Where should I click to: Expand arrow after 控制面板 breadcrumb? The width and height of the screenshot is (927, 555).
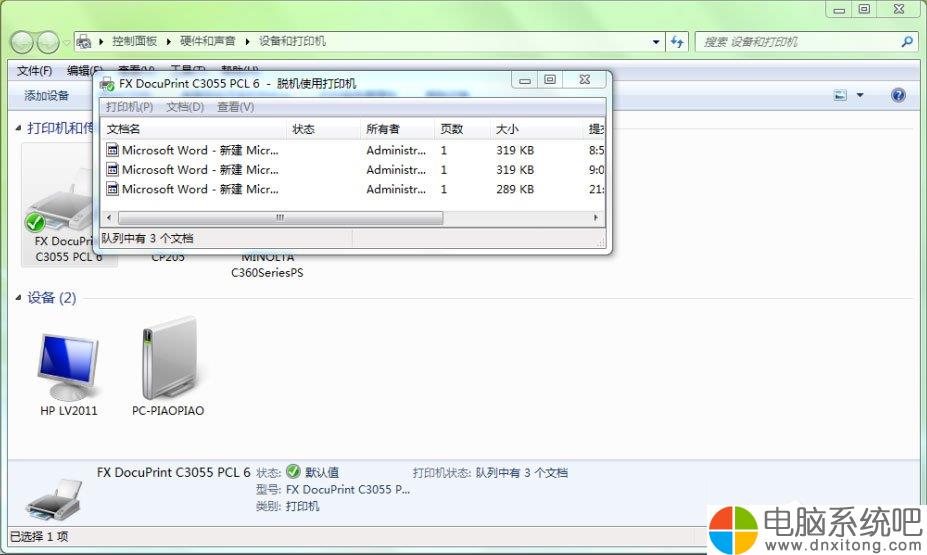point(168,41)
